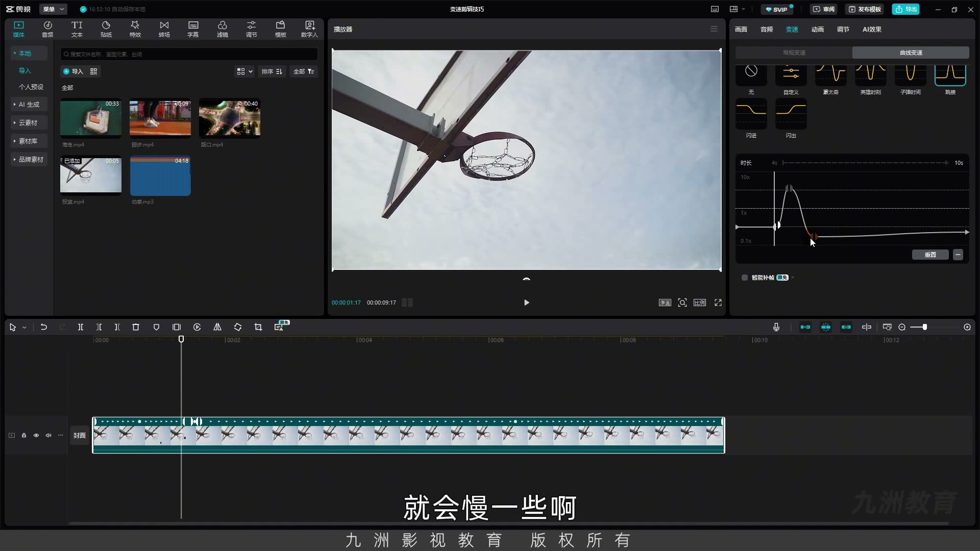Open the 字幕 subtitles panel

coord(193,29)
